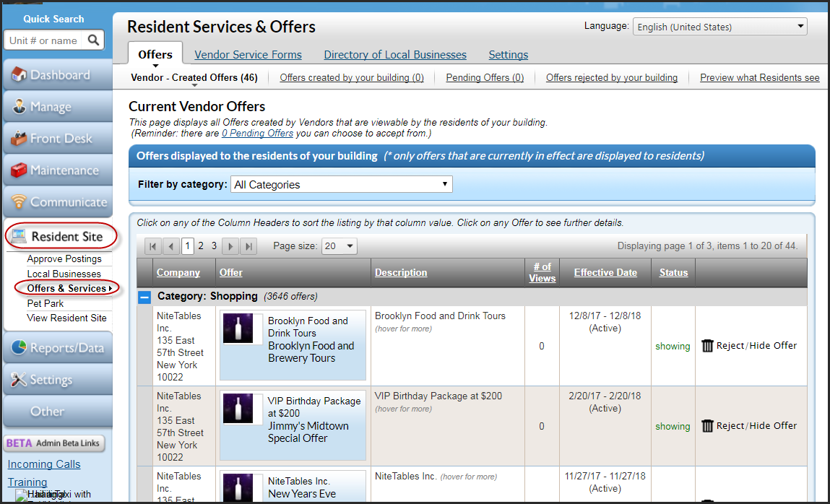Select page 1 in the pager
Screen dimensions: 830x504
click(187, 246)
